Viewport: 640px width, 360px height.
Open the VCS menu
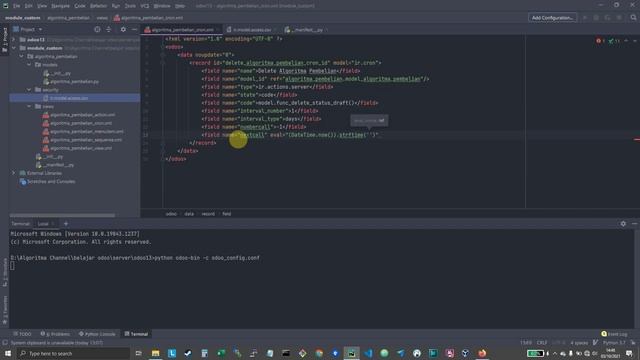click(x=145, y=6)
